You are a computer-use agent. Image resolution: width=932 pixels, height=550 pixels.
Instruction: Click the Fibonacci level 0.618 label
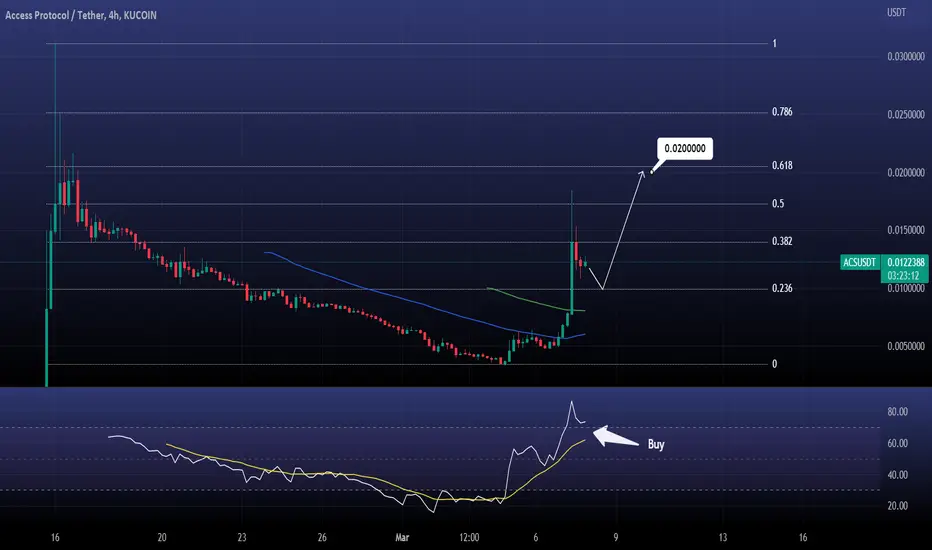click(x=782, y=165)
